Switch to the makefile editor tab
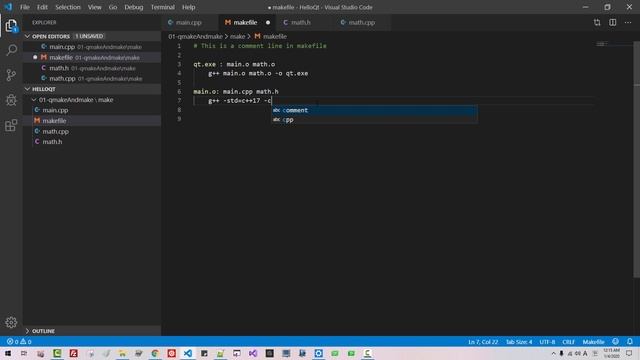Screen dimensions: 640x360 (247, 22)
